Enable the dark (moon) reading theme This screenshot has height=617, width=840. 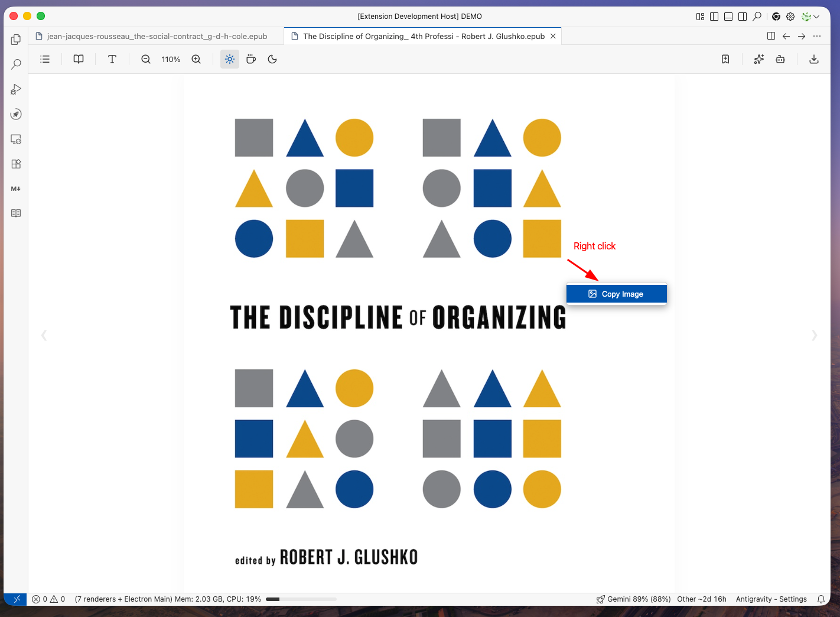[x=272, y=59]
